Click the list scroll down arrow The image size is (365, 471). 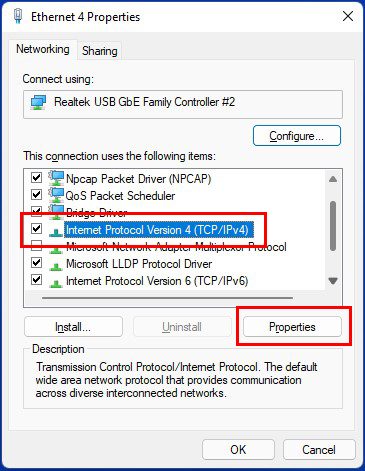point(333,281)
